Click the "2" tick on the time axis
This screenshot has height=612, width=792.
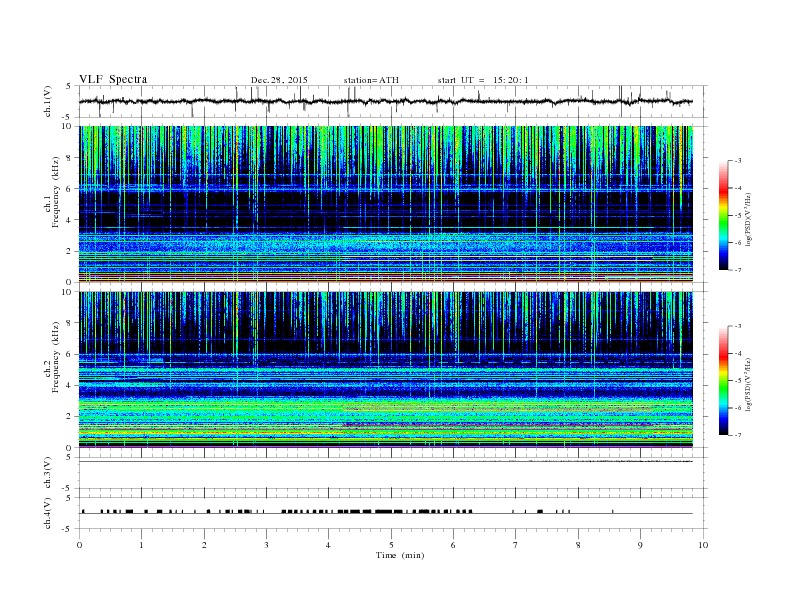(204, 545)
